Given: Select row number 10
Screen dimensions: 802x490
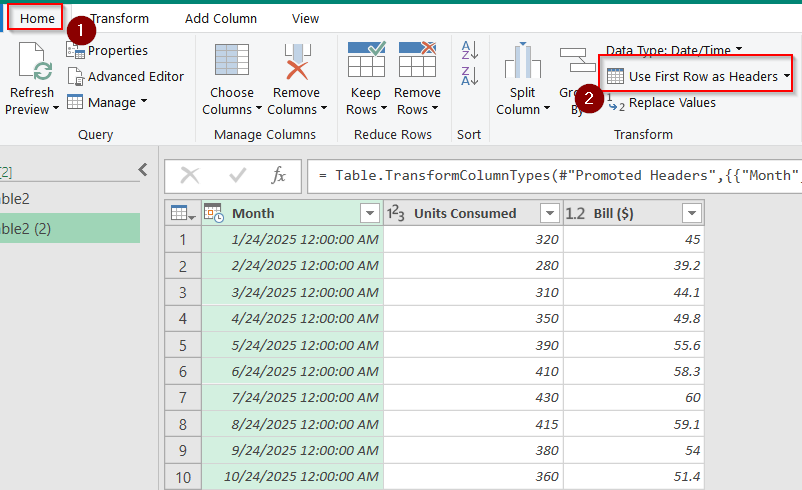Looking at the screenshot, I should click(183, 477).
